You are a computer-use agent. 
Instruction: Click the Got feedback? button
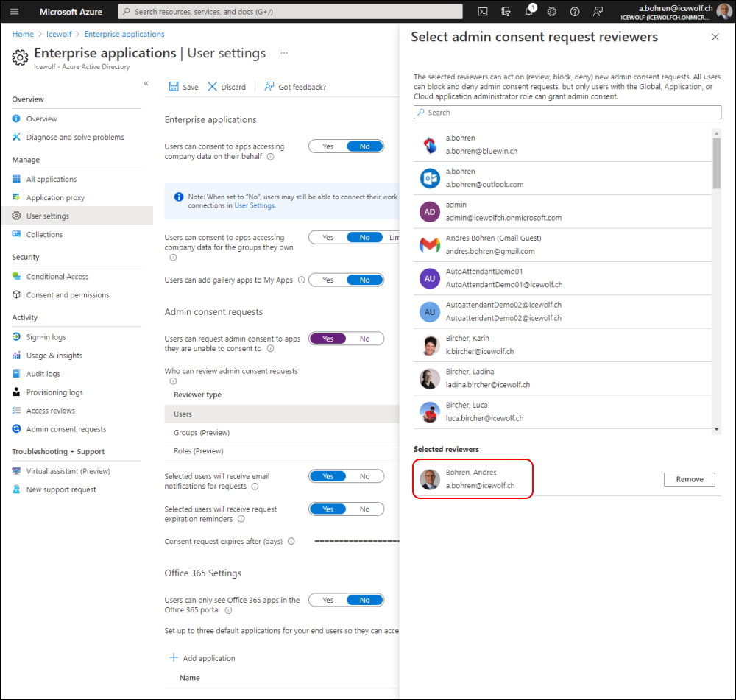(295, 87)
